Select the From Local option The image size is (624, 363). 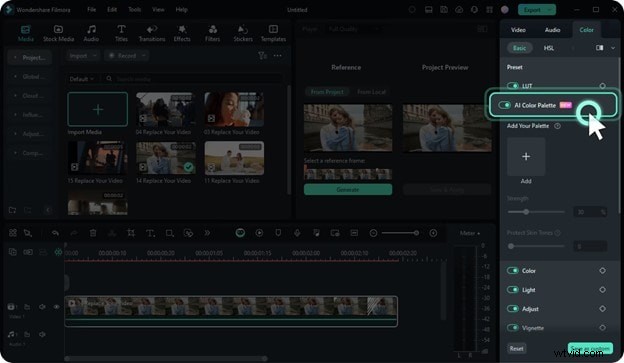click(371, 92)
